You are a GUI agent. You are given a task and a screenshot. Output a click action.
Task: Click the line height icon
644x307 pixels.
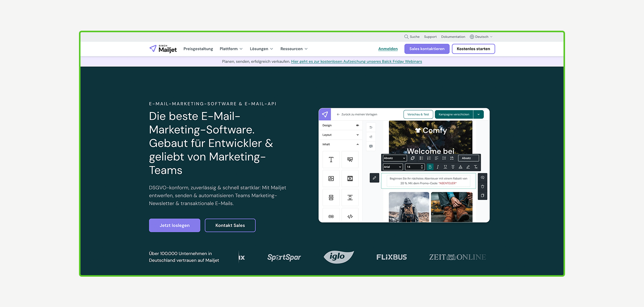click(444, 158)
